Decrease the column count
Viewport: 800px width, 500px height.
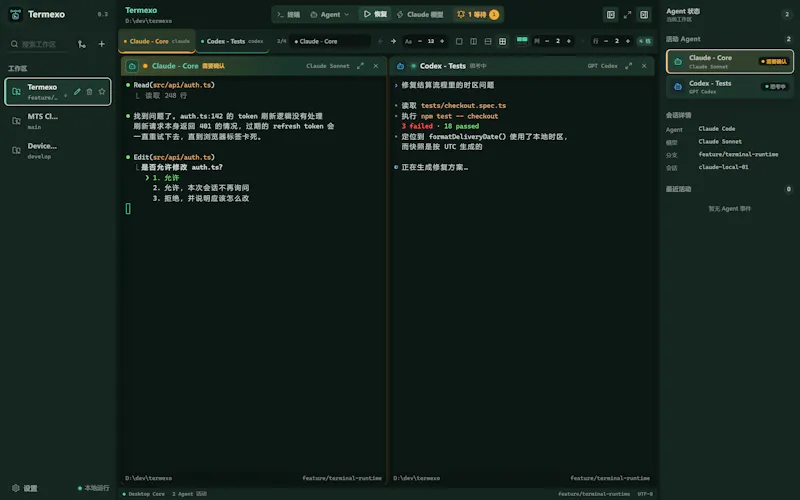(x=547, y=41)
